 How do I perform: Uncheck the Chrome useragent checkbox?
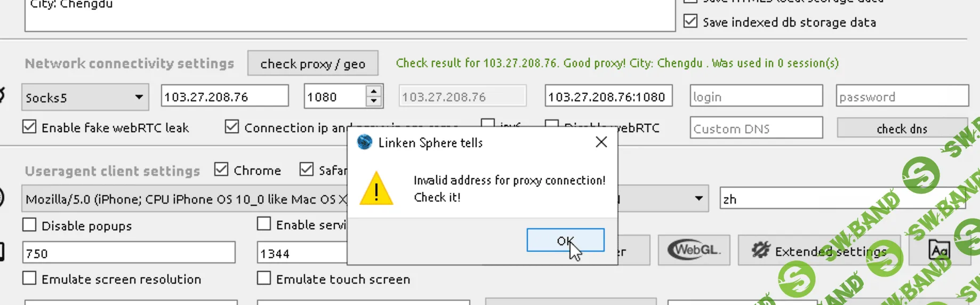pyautogui.click(x=221, y=170)
